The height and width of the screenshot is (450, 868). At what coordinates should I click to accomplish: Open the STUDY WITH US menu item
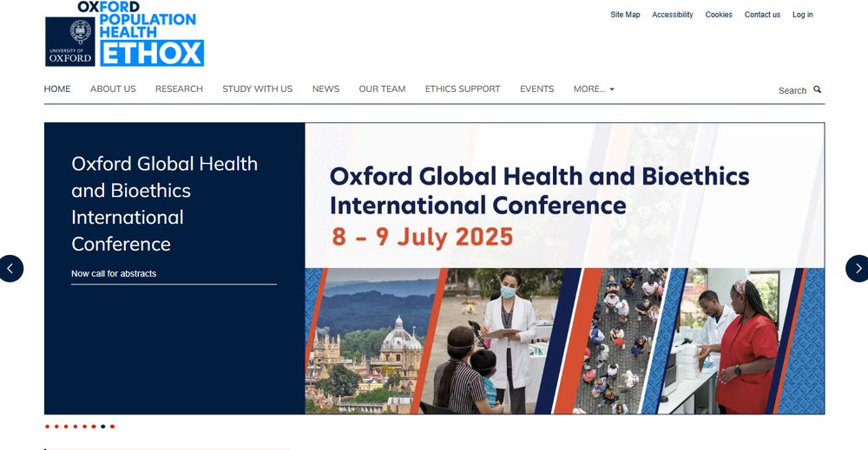click(x=258, y=89)
